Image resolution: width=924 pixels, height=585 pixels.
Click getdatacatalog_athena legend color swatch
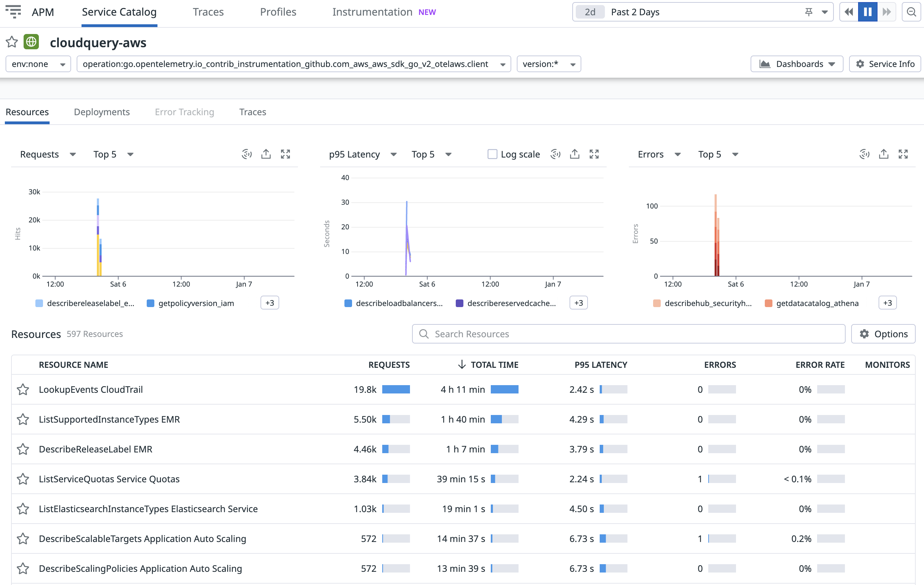point(768,303)
